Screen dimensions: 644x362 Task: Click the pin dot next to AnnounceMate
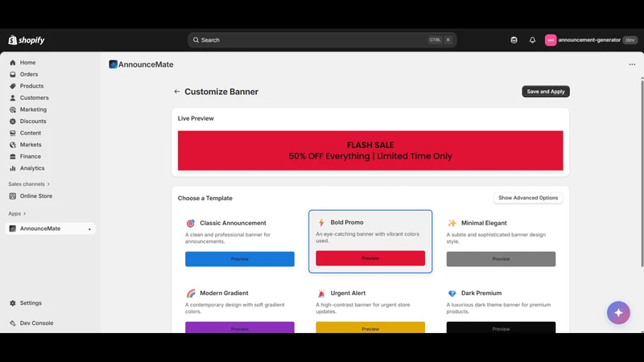(89, 229)
